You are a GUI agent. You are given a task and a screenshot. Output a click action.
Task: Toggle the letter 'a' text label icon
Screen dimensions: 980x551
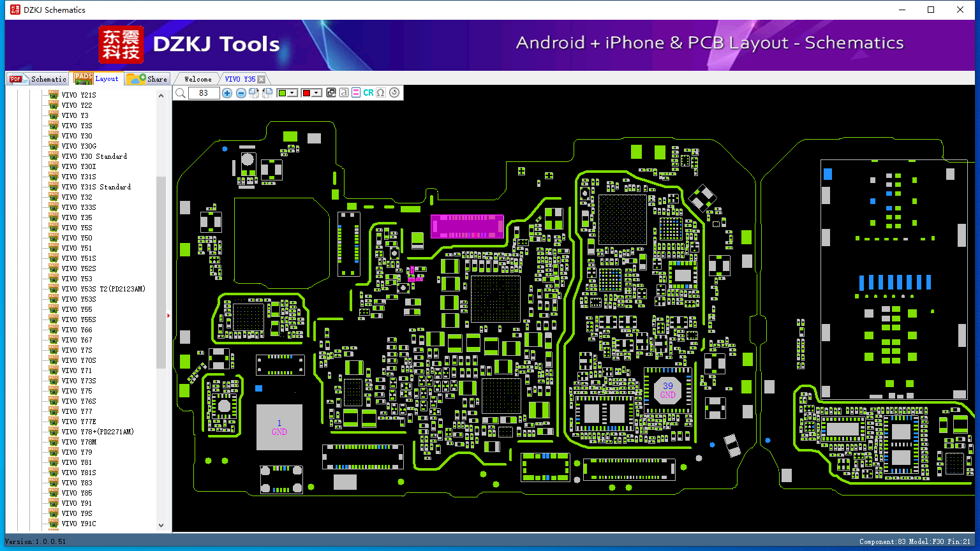pos(344,93)
